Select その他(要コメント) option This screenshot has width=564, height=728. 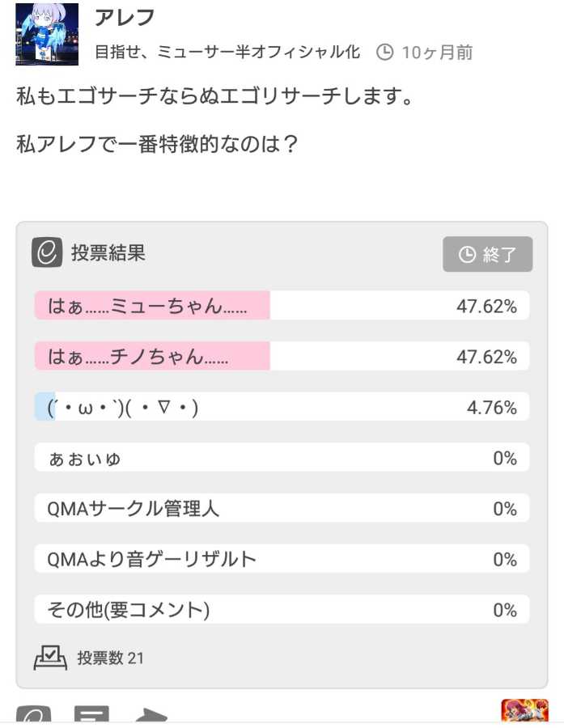(x=281, y=609)
